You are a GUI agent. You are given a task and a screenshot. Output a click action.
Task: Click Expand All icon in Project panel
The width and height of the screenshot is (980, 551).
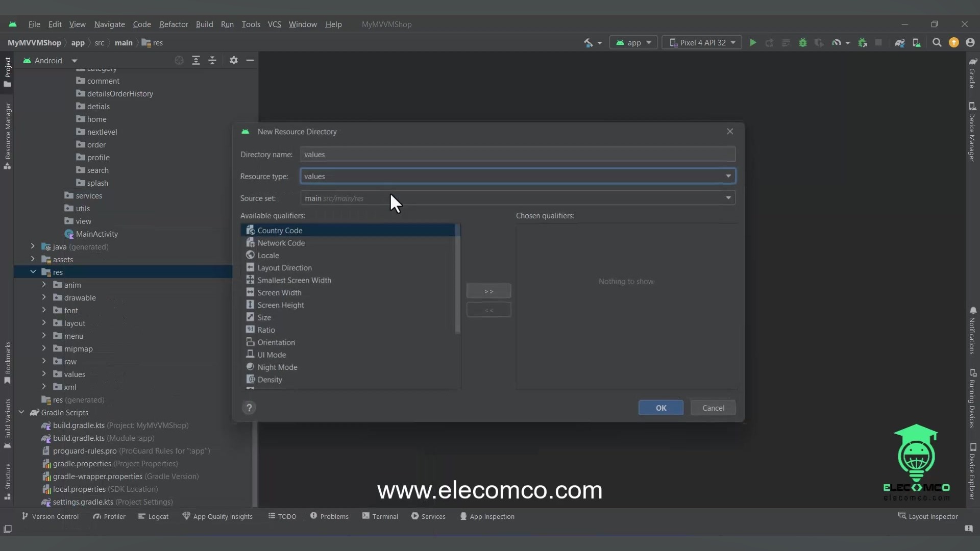pyautogui.click(x=196, y=60)
